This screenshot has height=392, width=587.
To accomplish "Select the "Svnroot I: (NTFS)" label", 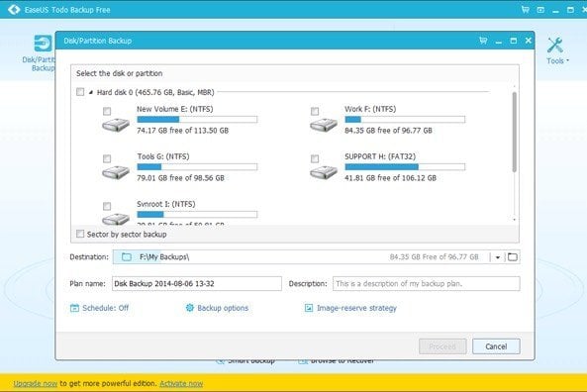I will coord(166,204).
